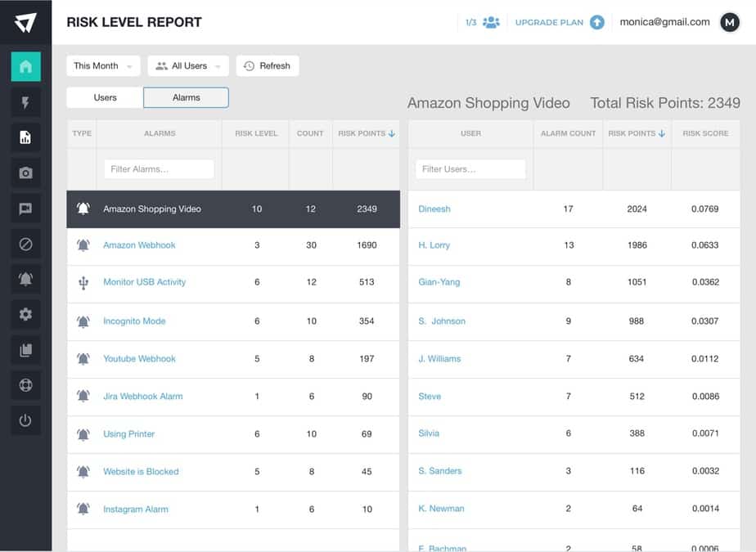756x552 pixels.
Task: Sort by the User column header
Action: (470, 133)
